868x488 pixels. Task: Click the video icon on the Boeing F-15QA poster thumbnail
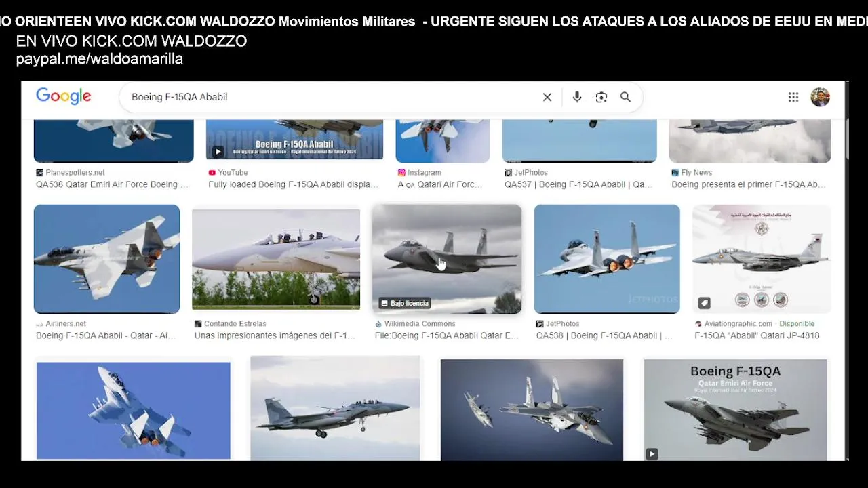[x=652, y=454]
